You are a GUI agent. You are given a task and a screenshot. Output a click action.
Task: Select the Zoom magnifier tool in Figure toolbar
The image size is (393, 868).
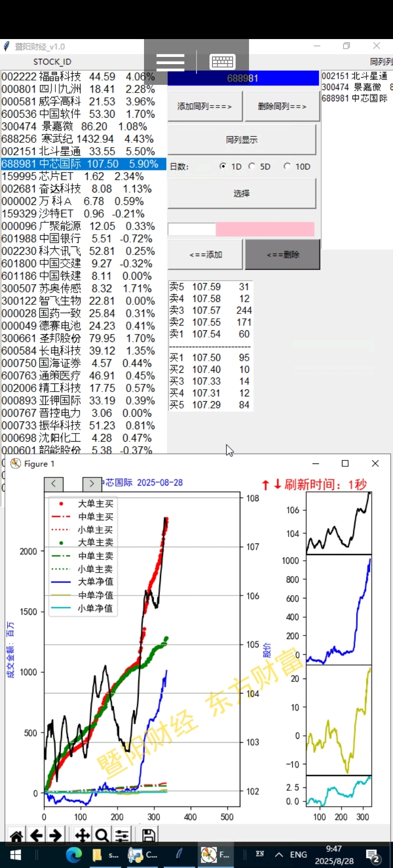(x=102, y=836)
